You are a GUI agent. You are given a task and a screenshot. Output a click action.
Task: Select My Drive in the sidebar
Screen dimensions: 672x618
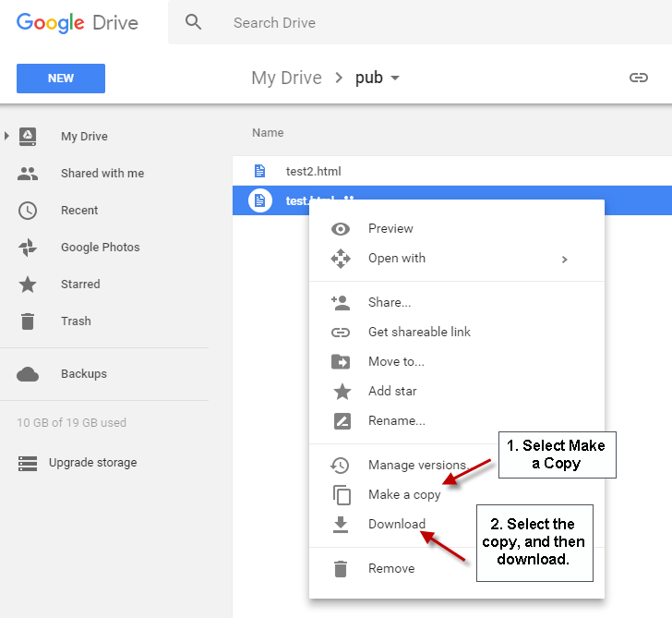point(84,137)
